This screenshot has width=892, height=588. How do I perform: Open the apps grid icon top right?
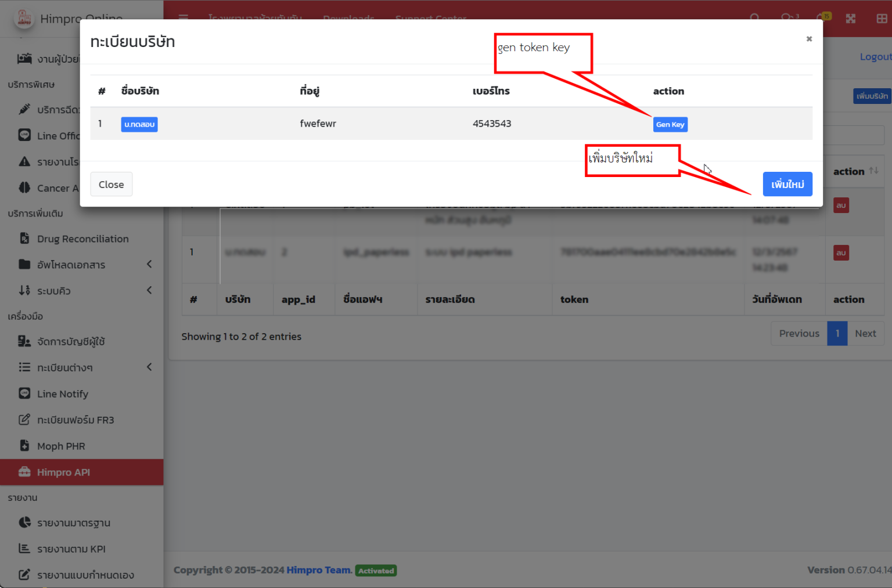coord(880,19)
